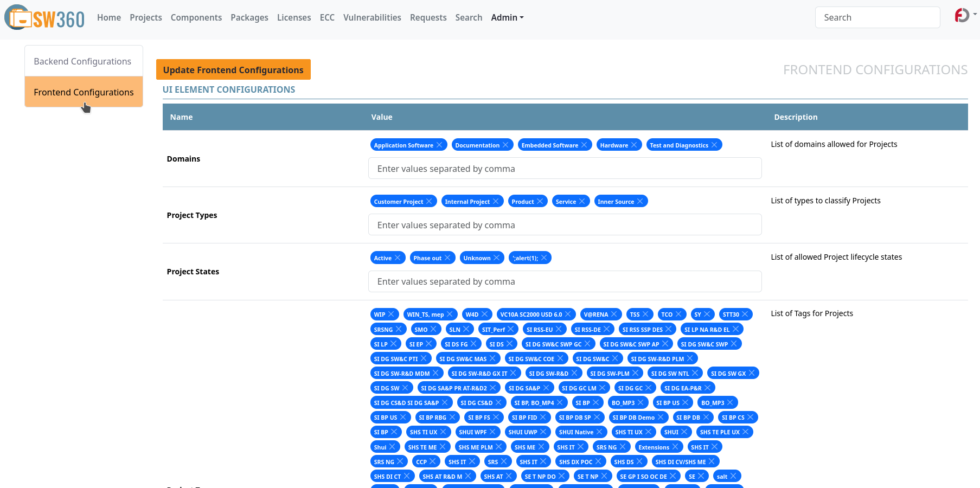Remove the Extensions tag
This screenshot has width=980, height=488.
pos(675,447)
